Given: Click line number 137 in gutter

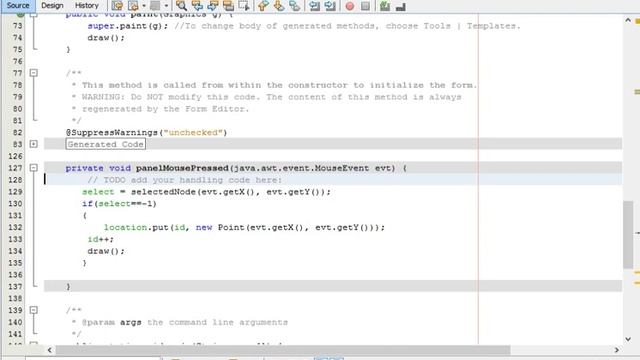Looking at the screenshot, I should click(16, 287).
